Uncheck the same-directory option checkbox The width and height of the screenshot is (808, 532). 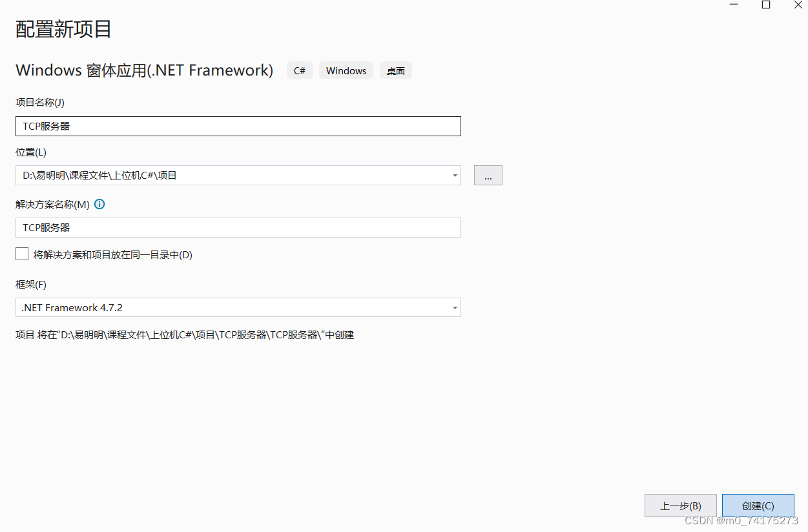21,253
